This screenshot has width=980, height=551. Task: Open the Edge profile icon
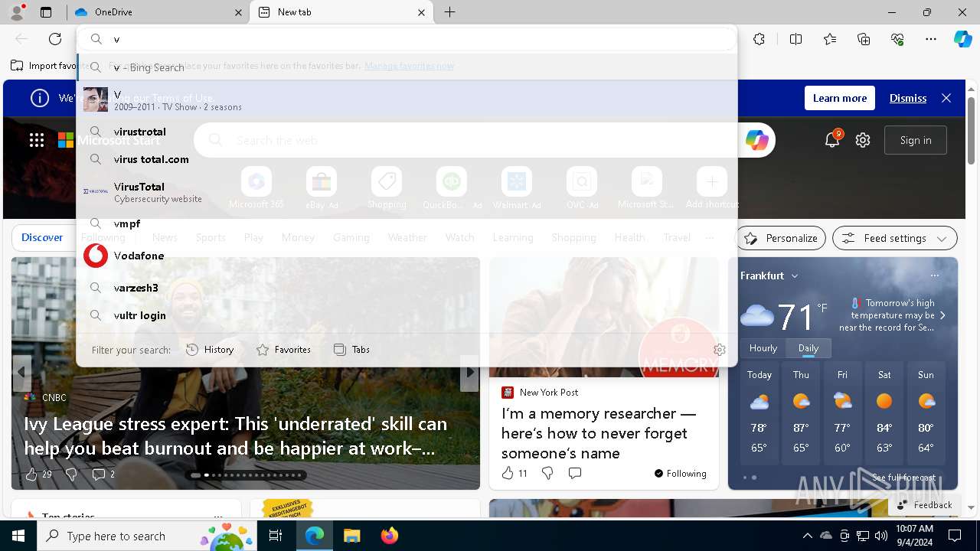[x=17, y=11]
